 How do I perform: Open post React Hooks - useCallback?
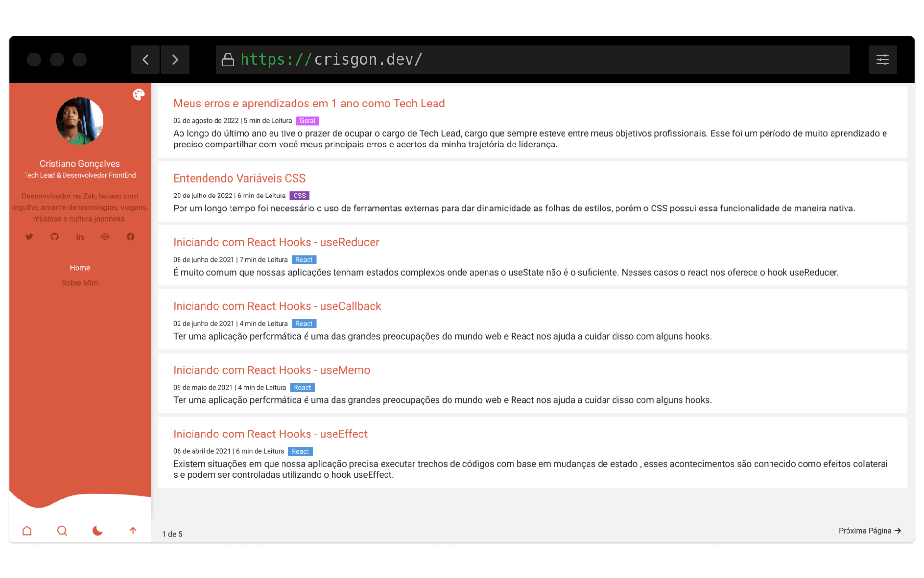pyautogui.click(x=277, y=306)
